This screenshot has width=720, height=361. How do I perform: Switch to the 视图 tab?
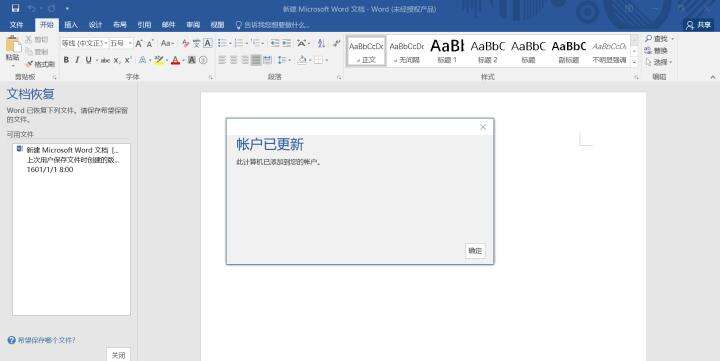pyautogui.click(x=217, y=25)
